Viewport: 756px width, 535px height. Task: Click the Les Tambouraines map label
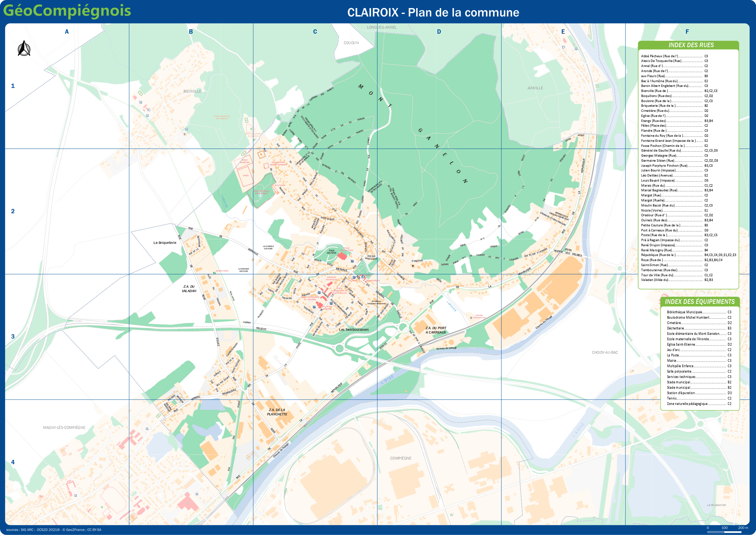354,330
